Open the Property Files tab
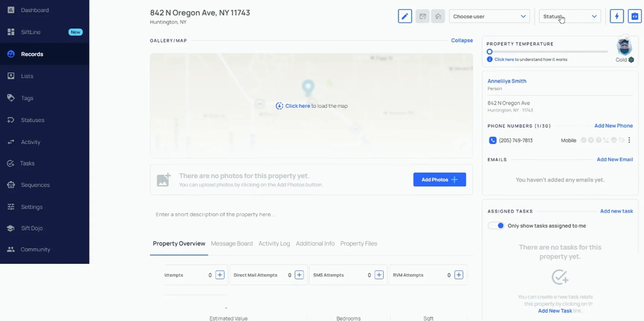This screenshot has height=321, width=644. [359, 244]
